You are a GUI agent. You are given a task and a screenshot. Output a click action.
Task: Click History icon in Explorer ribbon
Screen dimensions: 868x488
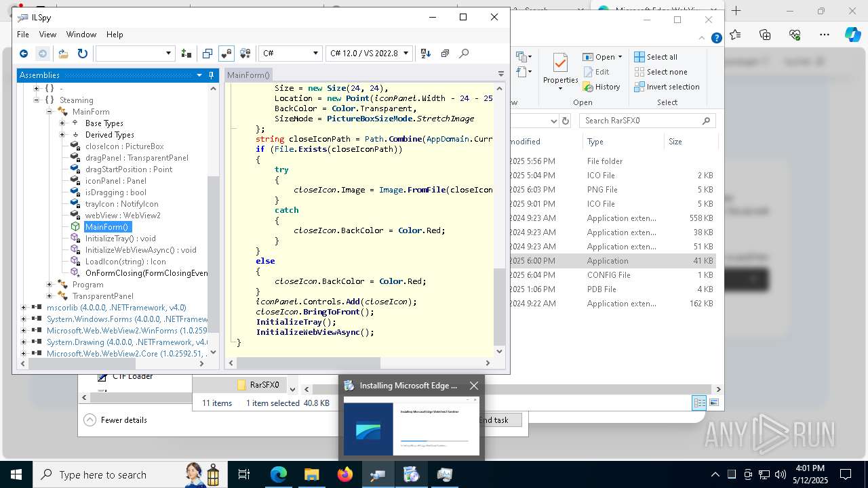pyautogui.click(x=601, y=87)
